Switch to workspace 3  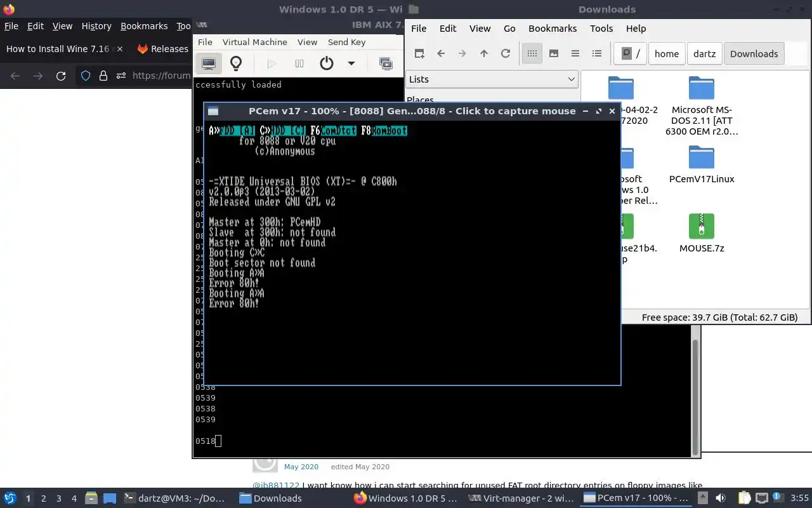tap(59, 498)
